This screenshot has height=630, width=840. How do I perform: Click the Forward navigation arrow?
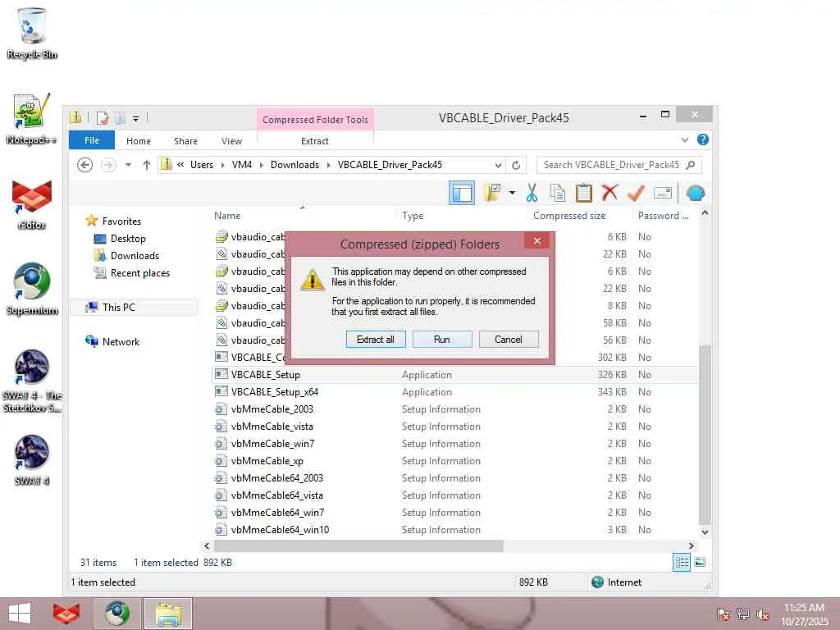(x=108, y=165)
